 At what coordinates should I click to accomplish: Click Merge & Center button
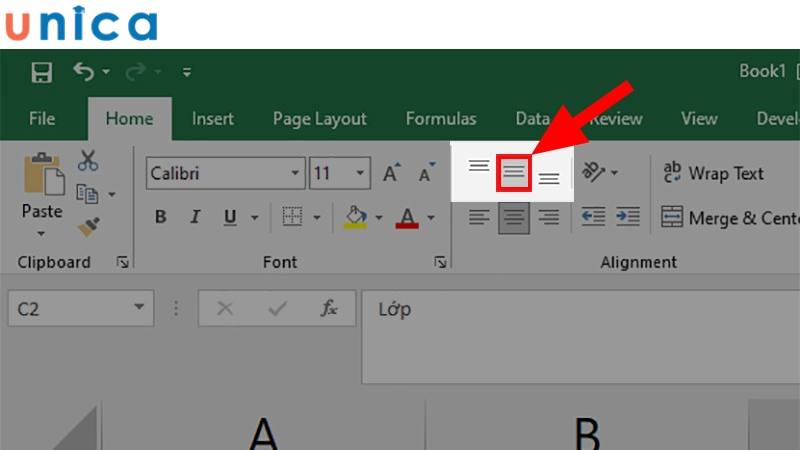(730, 218)
